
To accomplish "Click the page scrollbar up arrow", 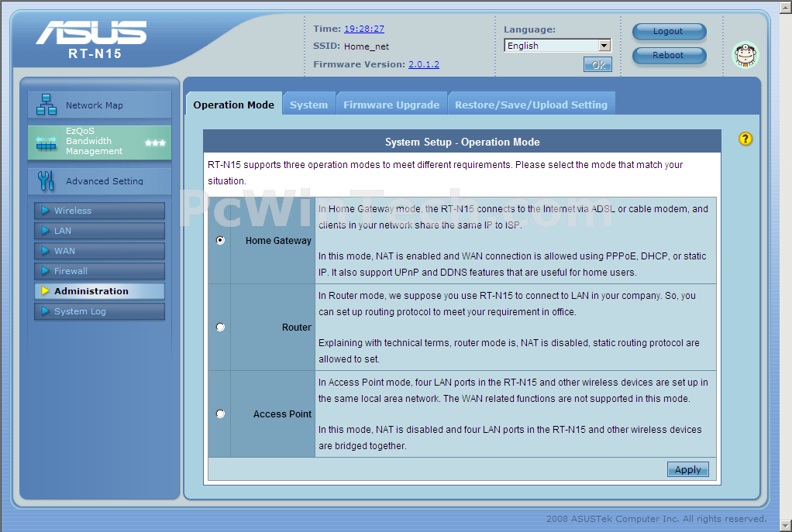I will tap(786, 6).
